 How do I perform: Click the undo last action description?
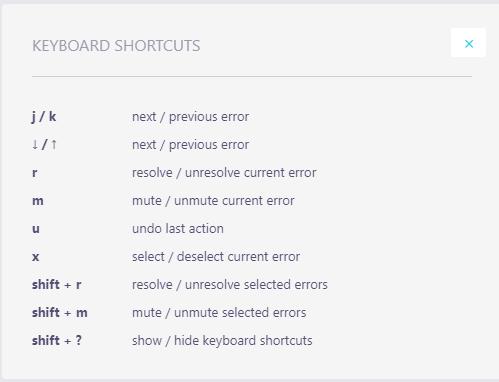(x=178, y=229)
